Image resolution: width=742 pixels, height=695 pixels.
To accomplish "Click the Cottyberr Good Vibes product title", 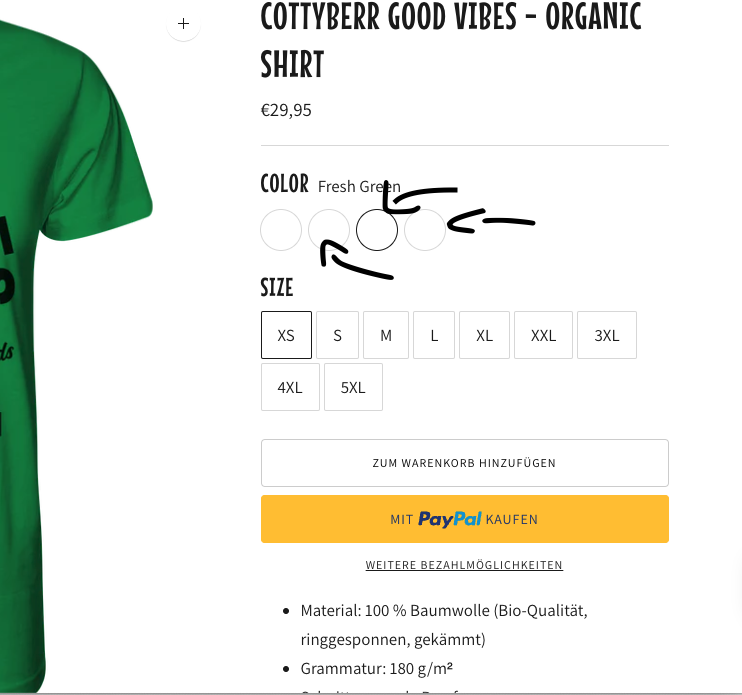I will [x=450, y=40].
